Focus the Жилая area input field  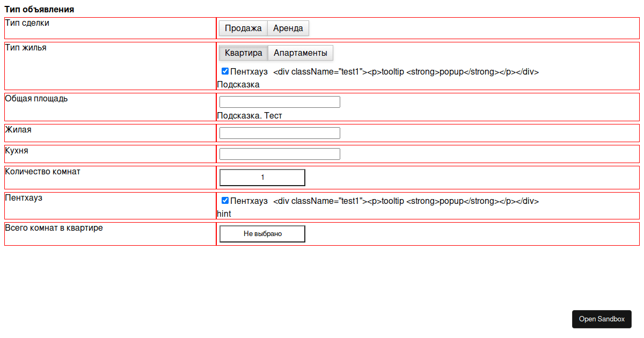coord(280,133)
